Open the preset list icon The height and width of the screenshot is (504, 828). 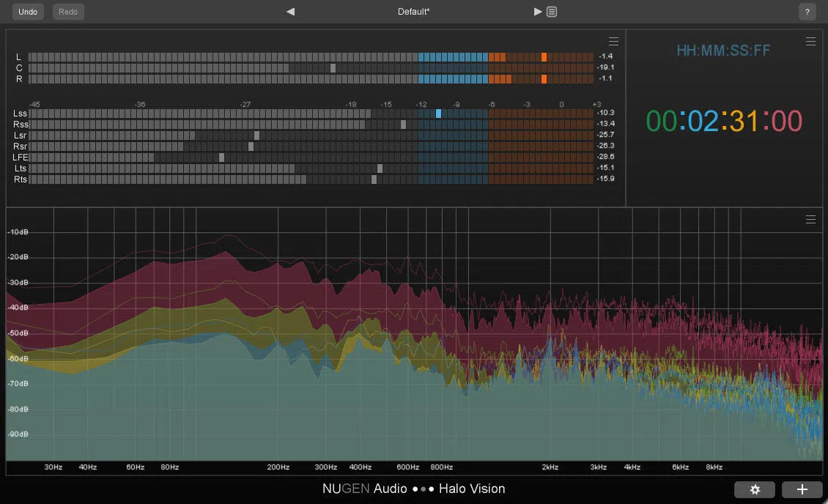coord(551,11)
